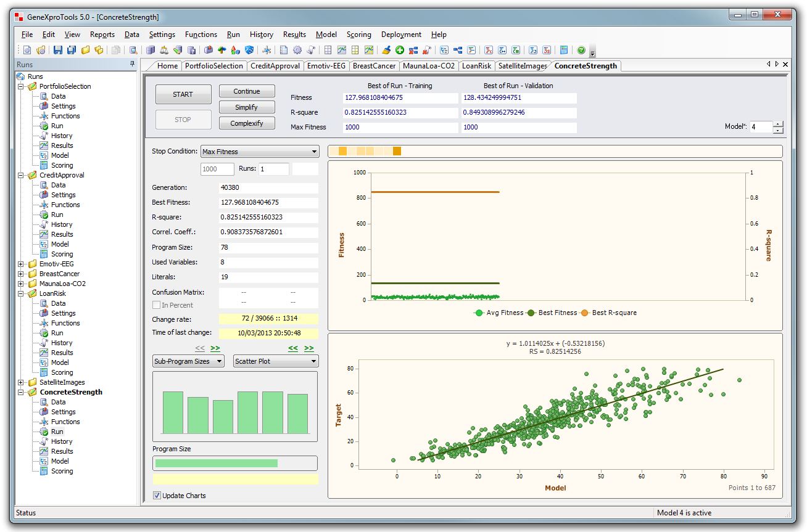This screenshot has width=807, height=532.
Task: Expand the BreastCancer tree node
Action: click(x=22, y=274)
